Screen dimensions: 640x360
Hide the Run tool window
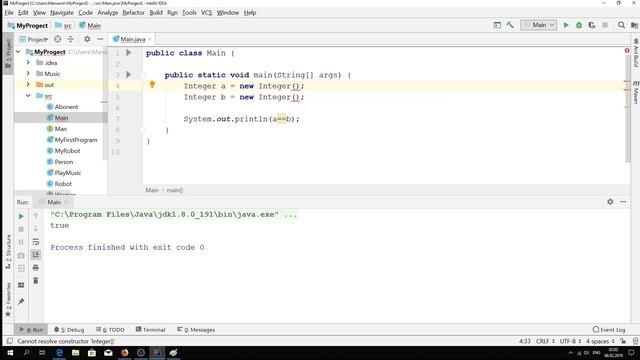(x=623, y=202)
